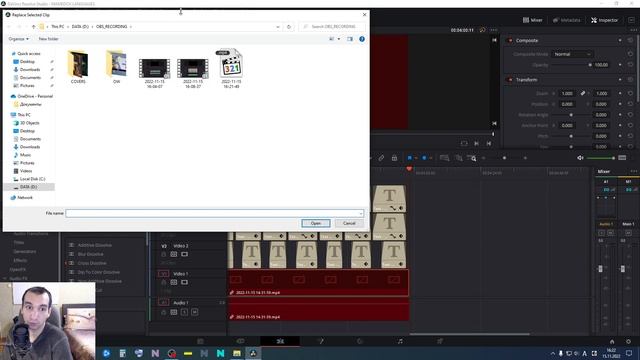The height and width of the screenshot is (360, 640).
Task: Select Music in navigation pane
Action: point(25,155)
